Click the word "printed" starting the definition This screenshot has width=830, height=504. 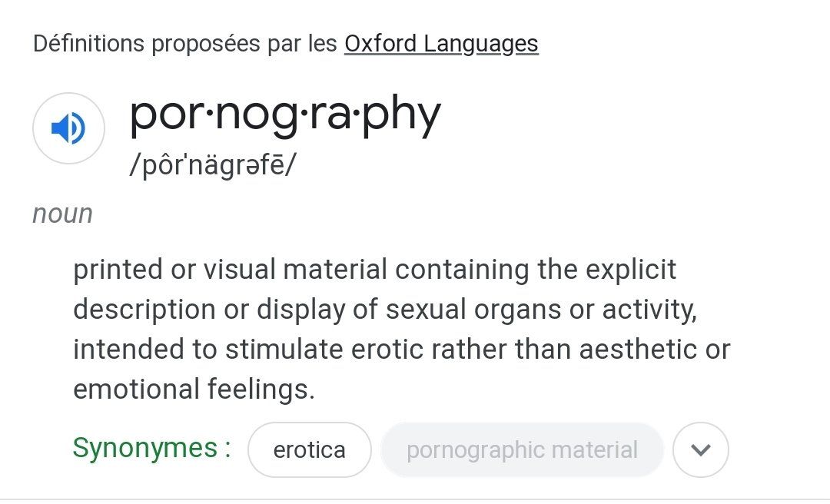coord(118,270)
